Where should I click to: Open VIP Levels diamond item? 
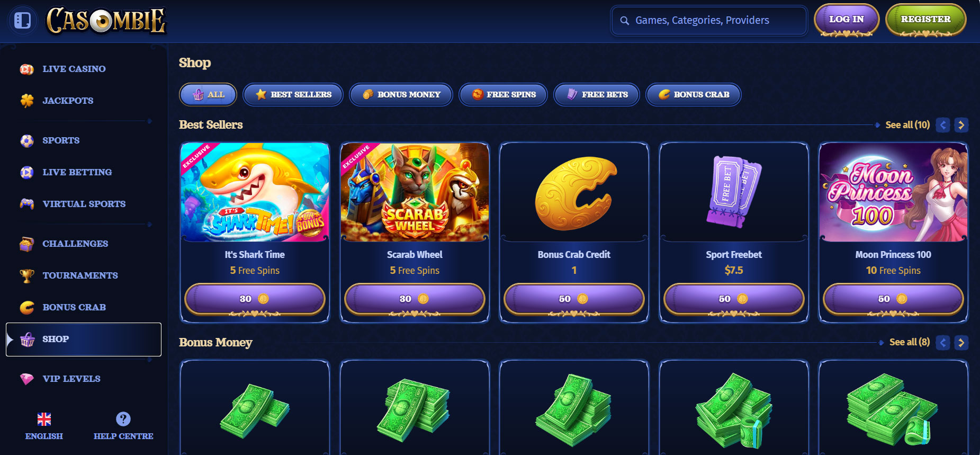(x=27, y=379)
